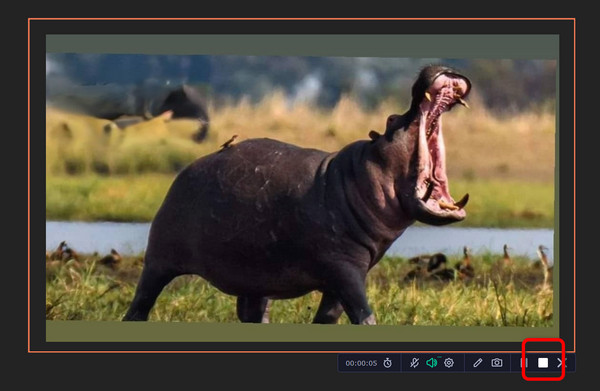This screenshot has width=600, height=391.
Task: Cancel recording with the X icon
Action: point(561,363)
